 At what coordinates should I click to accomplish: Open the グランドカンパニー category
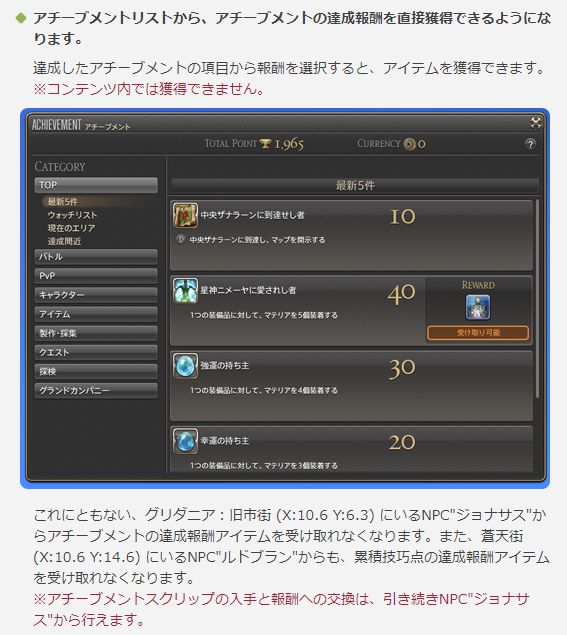(x=96, y=391)
